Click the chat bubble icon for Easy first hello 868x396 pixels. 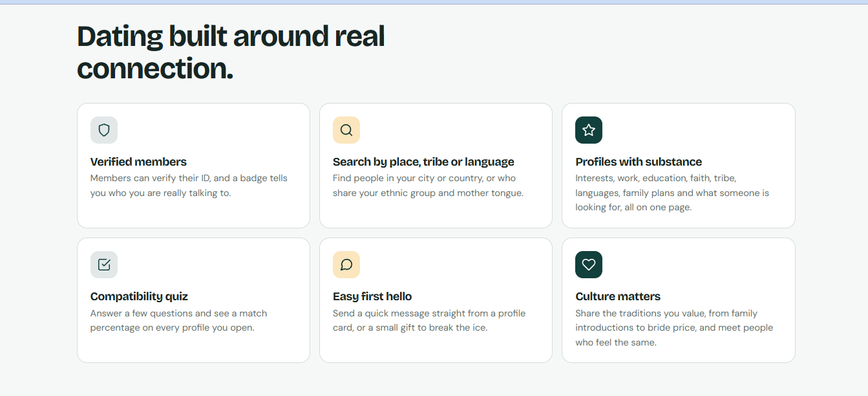[346, 265]
